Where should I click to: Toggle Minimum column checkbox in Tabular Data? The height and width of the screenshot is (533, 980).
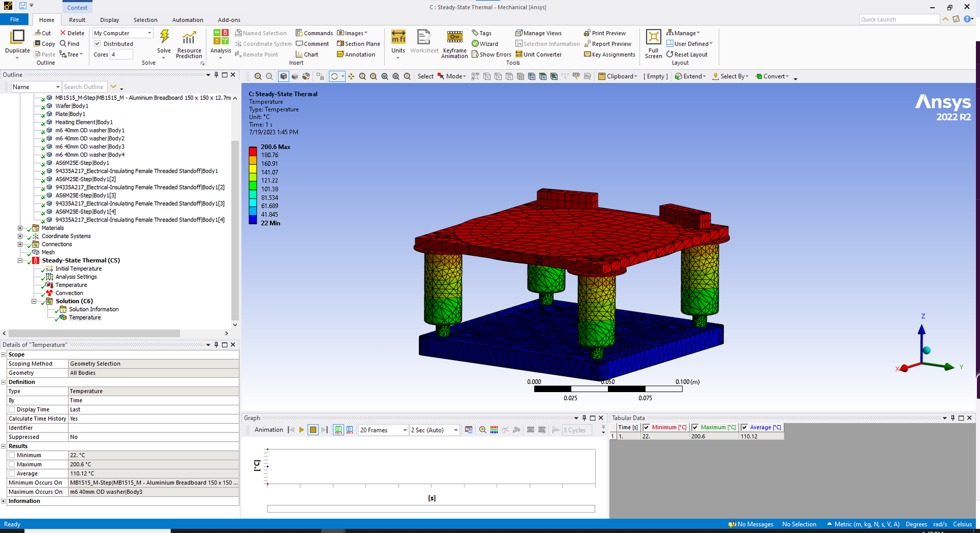pyautogui.click(x=646, y=427)
